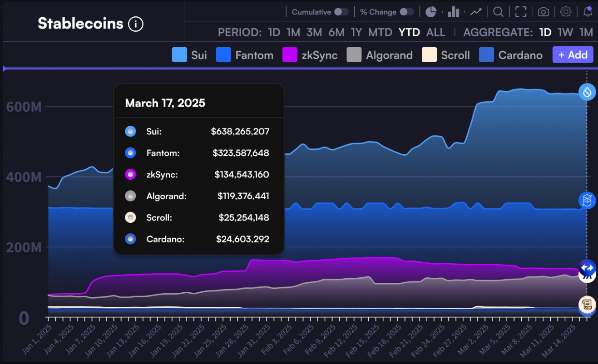This screenshot has width=598, height=364.
Task: Switch to the pie chart view
Action: click(431, 12)
